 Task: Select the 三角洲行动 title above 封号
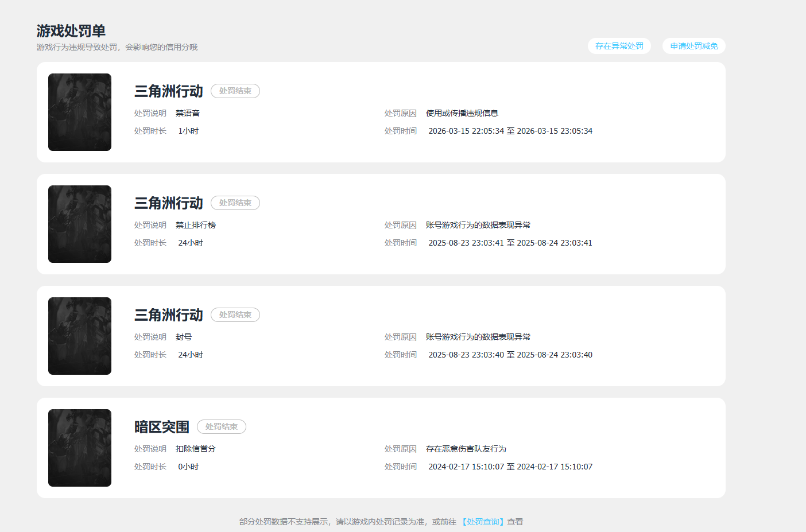click(169, 315)
